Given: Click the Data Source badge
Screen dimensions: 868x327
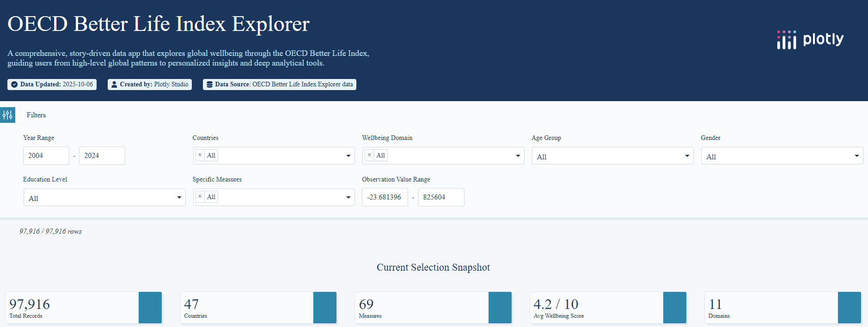Looking at the screenshot, I should pos(280,85).
